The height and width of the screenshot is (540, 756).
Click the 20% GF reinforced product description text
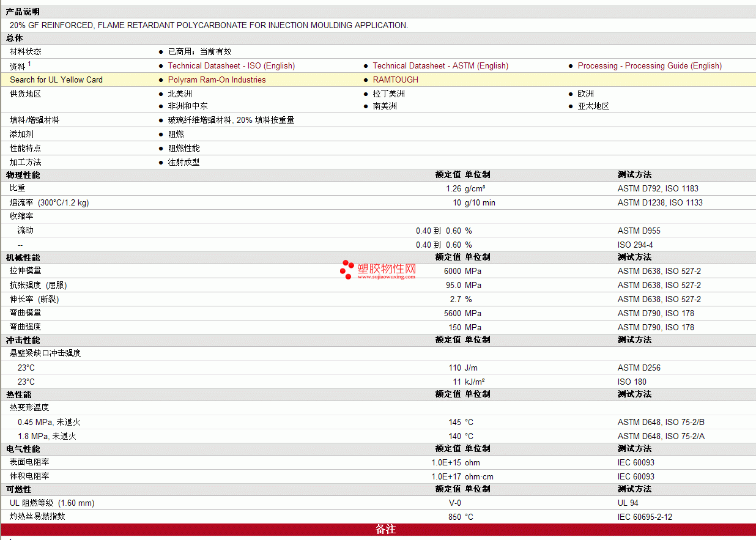pyautogui.click(x=209, y=26)
